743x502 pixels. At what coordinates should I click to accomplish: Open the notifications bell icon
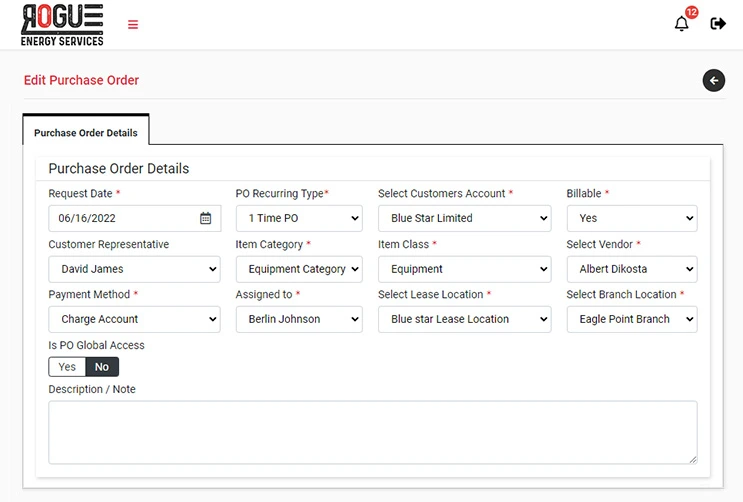pyautogui.click(x=682, y=24)
